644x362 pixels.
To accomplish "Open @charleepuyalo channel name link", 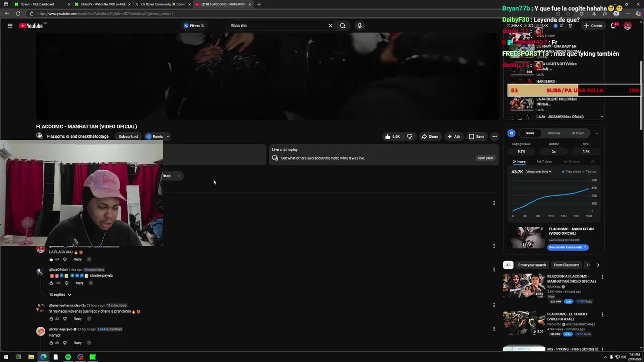I will 61,329.
